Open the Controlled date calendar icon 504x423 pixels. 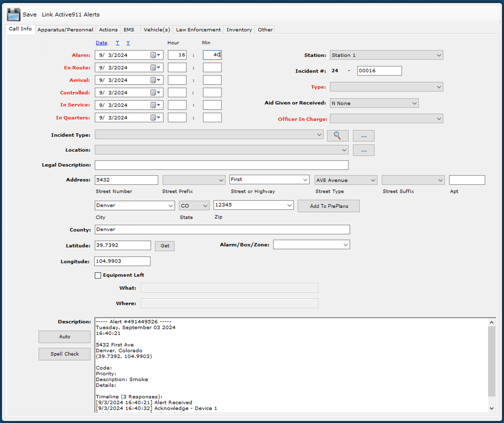tap(153, 93)
